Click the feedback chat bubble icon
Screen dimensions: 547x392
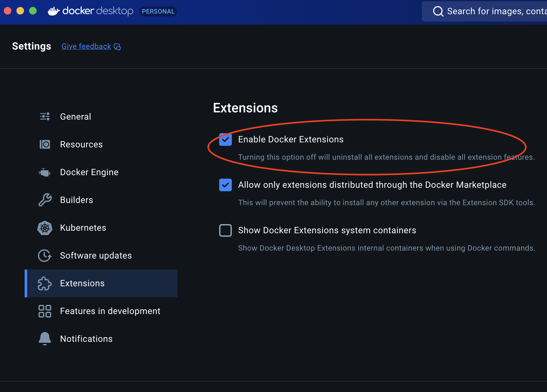[x=117, y=47]
